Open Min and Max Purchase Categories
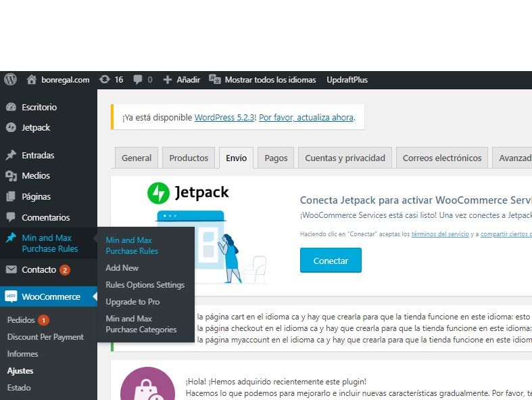Screen dimensions: 532x400 click(x=141, y=324)
